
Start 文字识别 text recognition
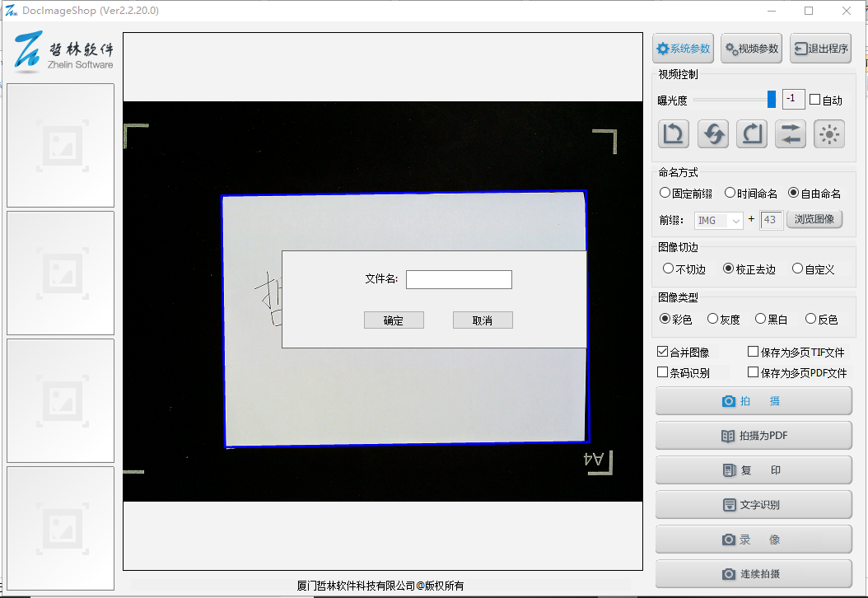point(754,505)
